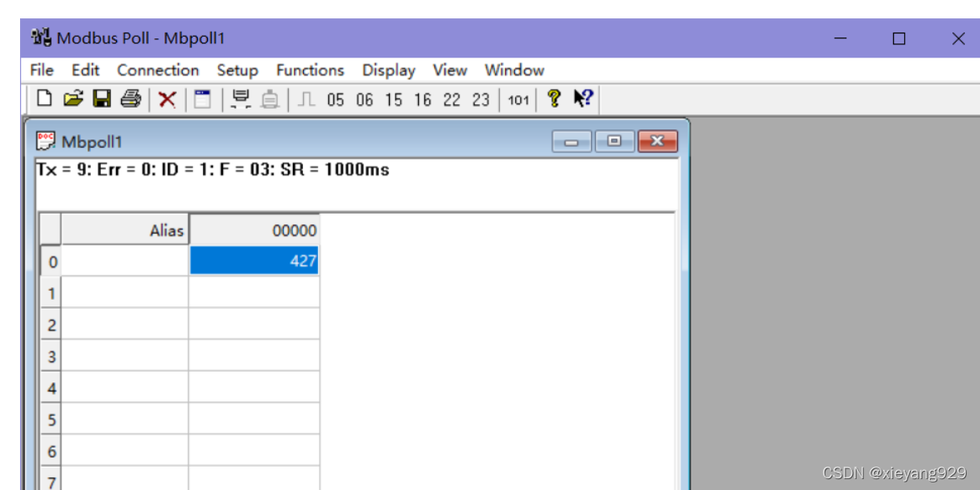The image size is (980, 490).
Task: Open the File menu
Action: [42, 70]
